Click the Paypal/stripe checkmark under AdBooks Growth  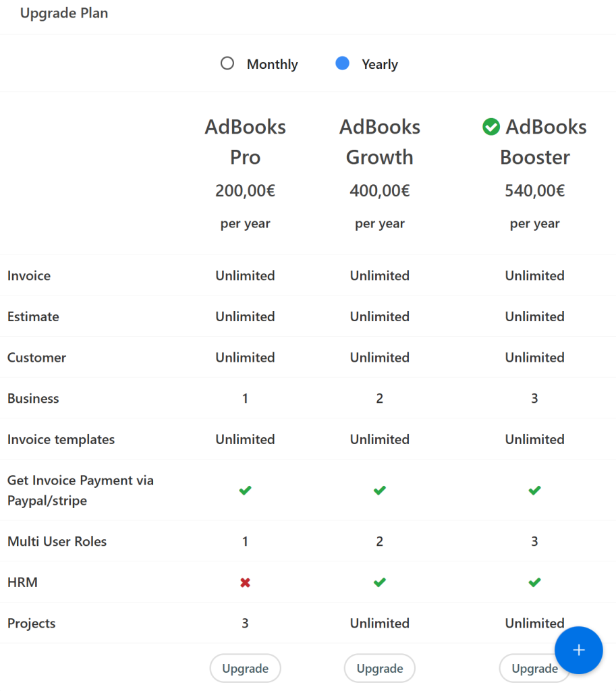point(379,491)
